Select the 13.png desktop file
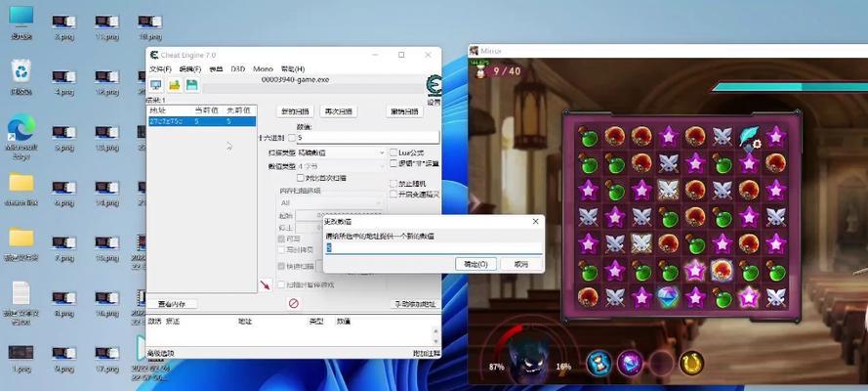Screen dimensions: 868x391 tap(106, 138)
